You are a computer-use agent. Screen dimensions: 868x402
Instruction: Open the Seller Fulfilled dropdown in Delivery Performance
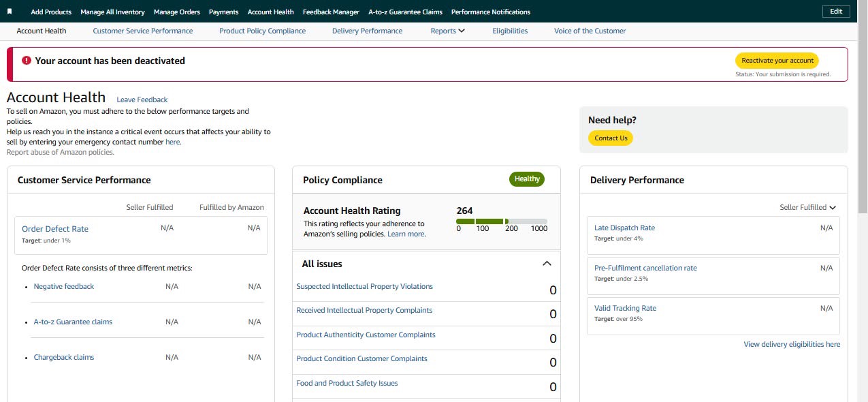[808, 207]
